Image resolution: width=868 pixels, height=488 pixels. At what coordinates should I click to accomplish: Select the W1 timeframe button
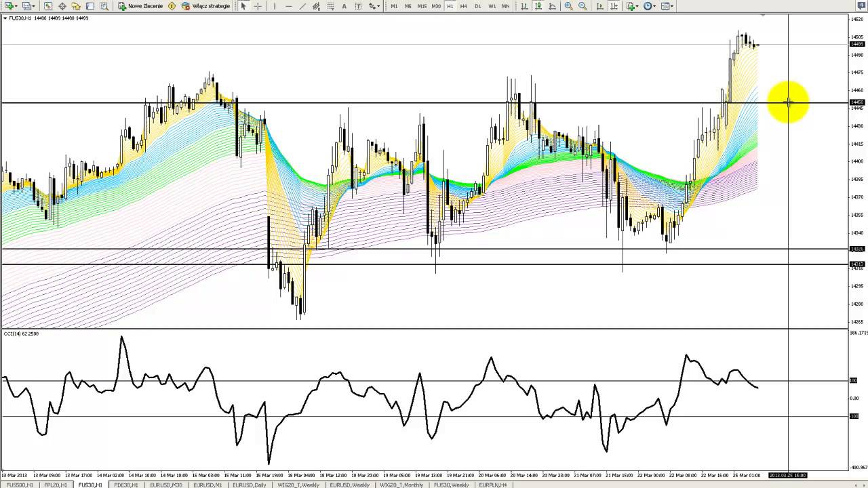(492, 6)
